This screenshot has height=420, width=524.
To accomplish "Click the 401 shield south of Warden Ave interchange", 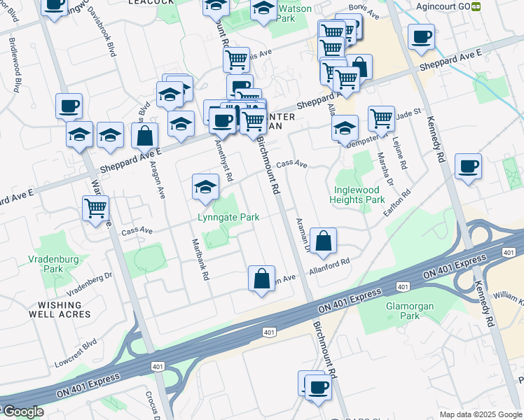I will coord(158,367).
